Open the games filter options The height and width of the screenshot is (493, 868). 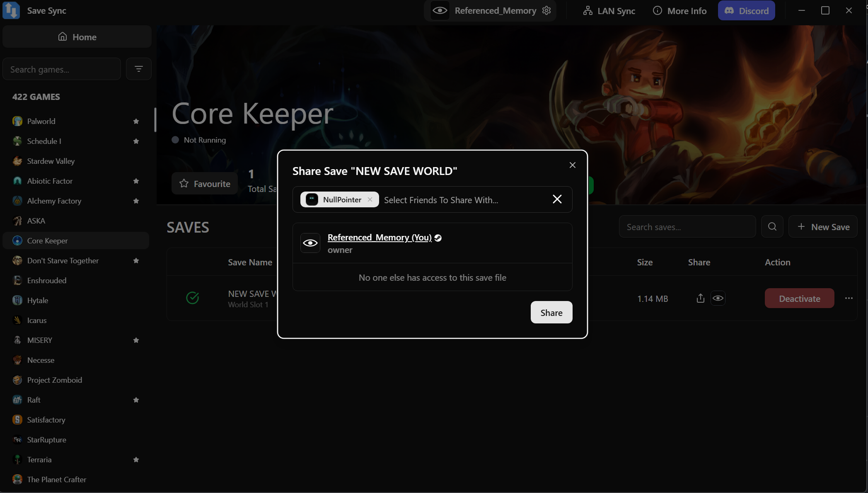pyautogui.click(x=138, y=69)
